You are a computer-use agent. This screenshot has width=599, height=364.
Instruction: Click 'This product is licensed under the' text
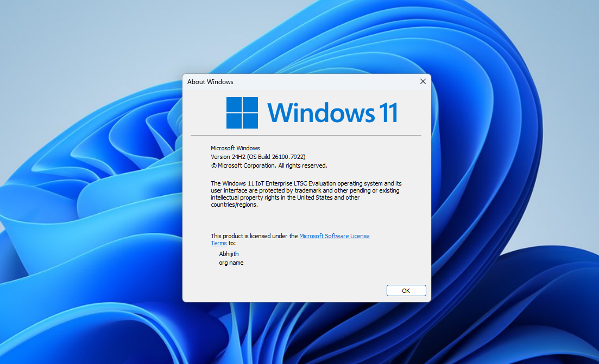tap(254, 236)
